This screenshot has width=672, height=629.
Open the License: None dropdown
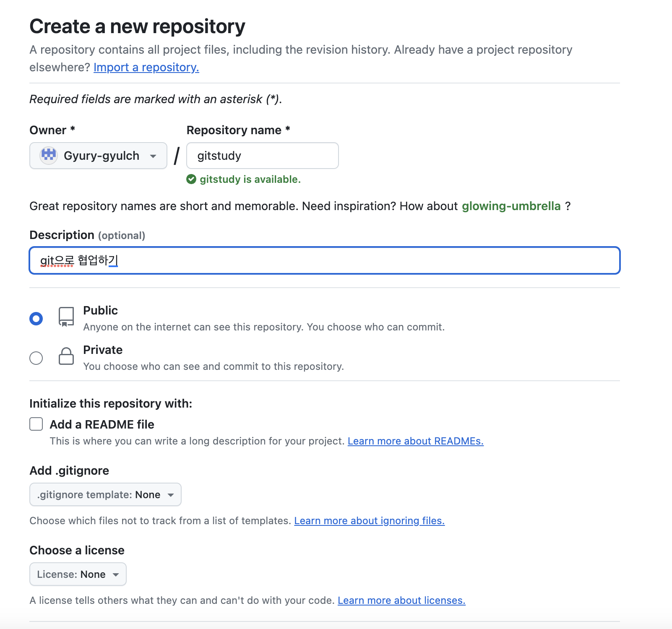78,574
